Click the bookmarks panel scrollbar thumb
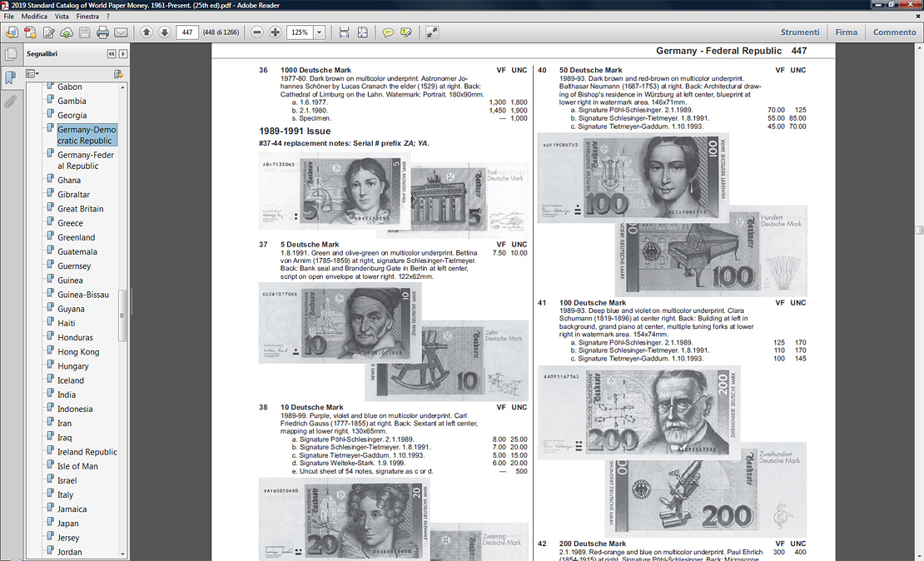924x561 pixels. (x=122, y=315)
